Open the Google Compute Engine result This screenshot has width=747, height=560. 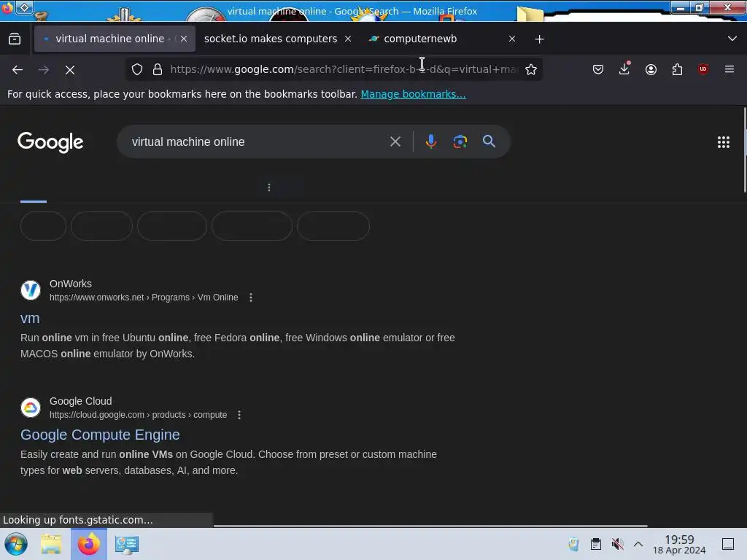(100, 435)
